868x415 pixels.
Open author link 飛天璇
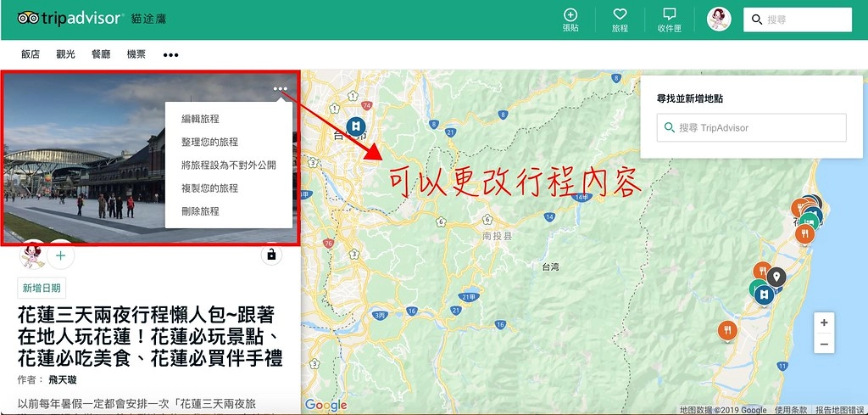pyautogui.click(x=61, y=380)
